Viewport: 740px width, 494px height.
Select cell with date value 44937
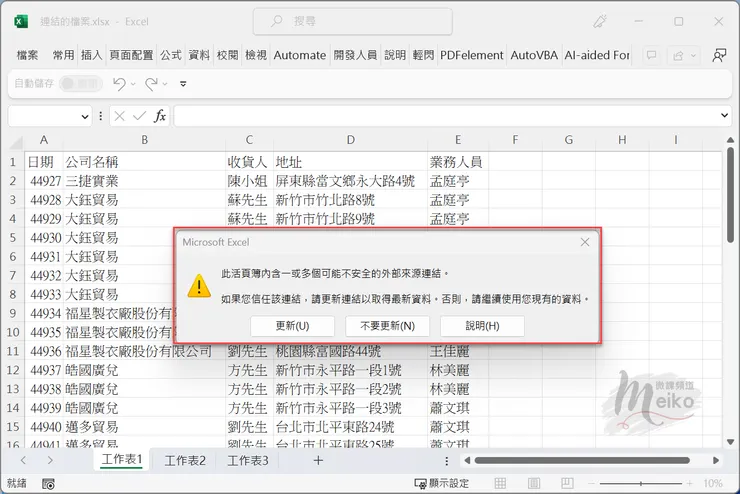[43, 370]
